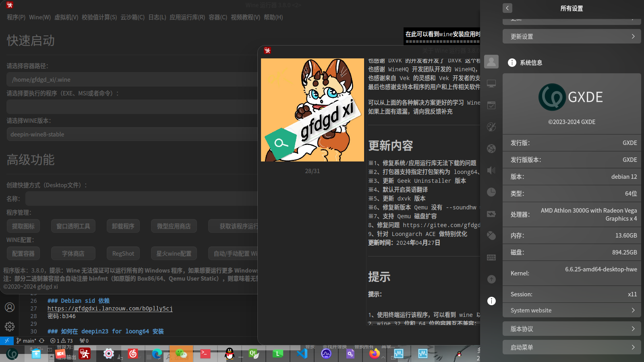Click the 提取图标 button
The height and width of the screenshot is (362, 644).
(x=23, y=226)
